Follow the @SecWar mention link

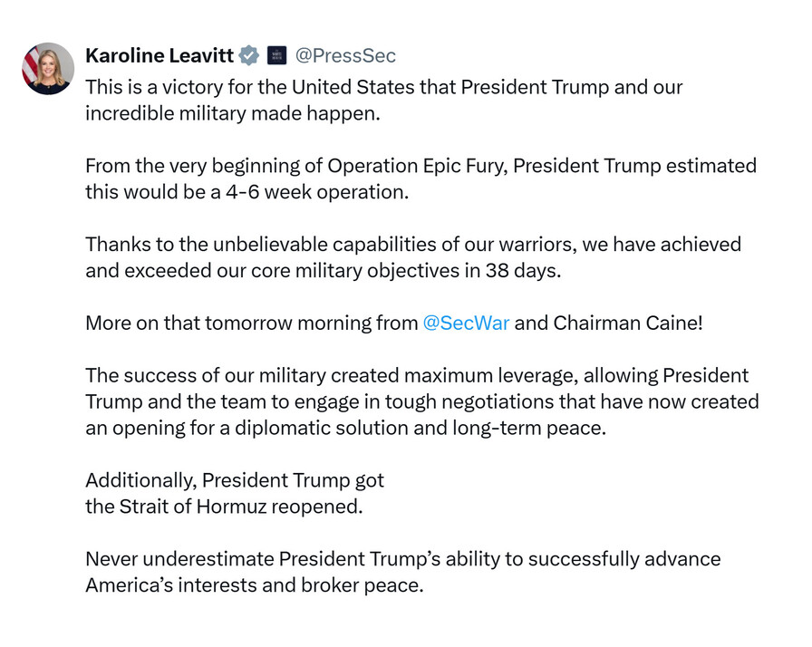coord(466,323)
